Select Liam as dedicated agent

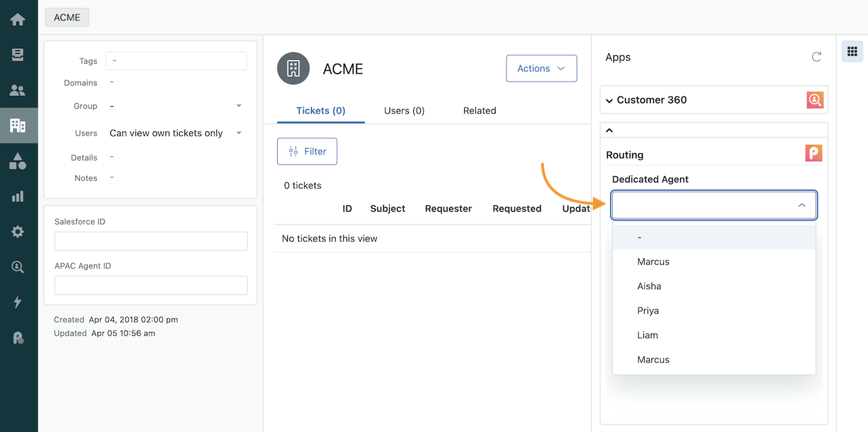pyautogui.click(x=714, y=335)
